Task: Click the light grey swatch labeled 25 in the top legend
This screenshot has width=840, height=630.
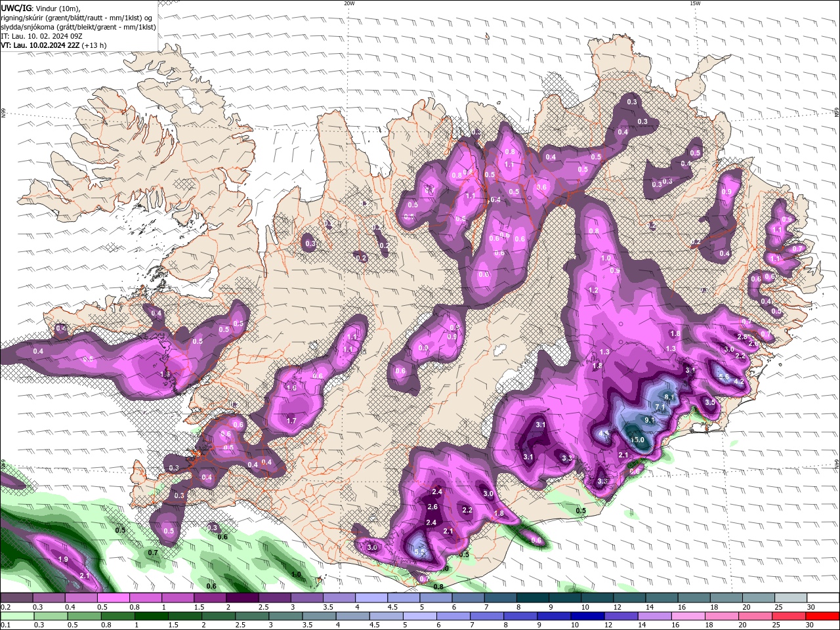Action: click(x=791, y=598)
